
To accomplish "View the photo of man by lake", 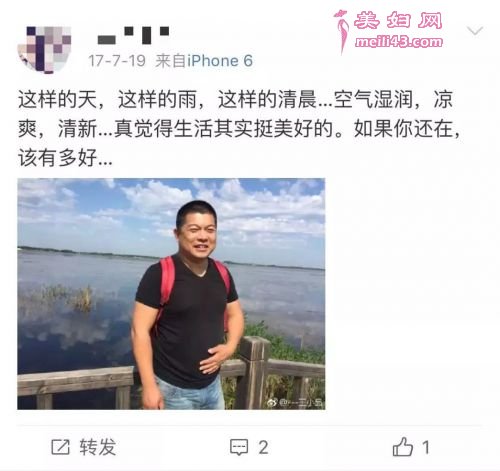I will [x=171, y=294].
